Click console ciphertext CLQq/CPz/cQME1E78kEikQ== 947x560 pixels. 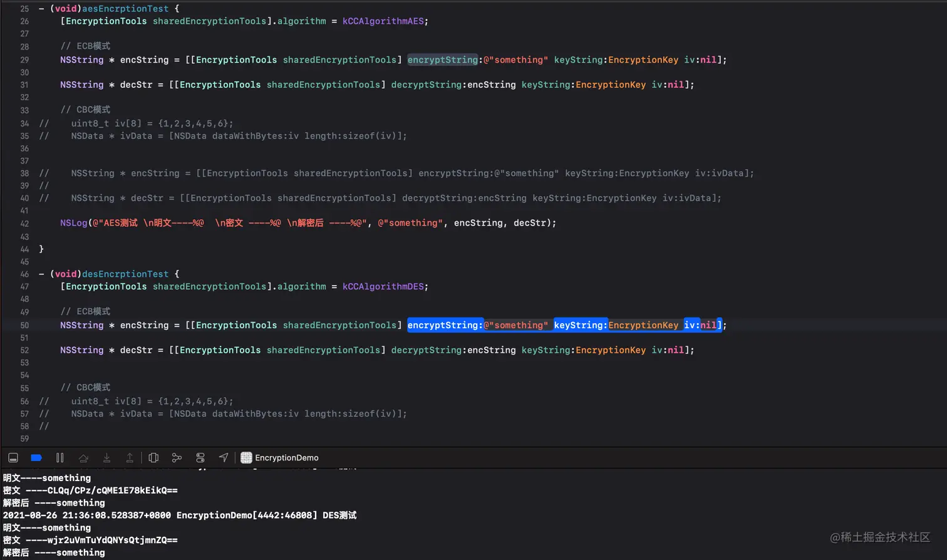click(113, 490)
